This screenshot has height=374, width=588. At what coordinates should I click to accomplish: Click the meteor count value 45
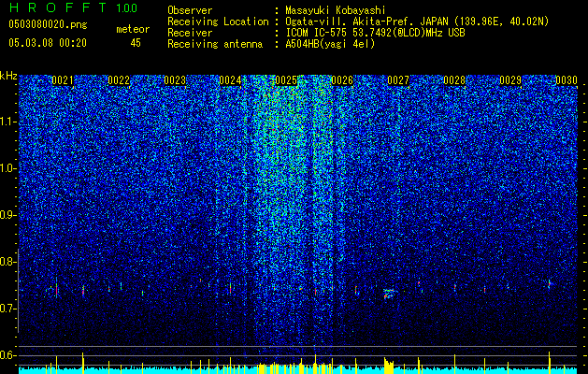[x=136, y=43]
